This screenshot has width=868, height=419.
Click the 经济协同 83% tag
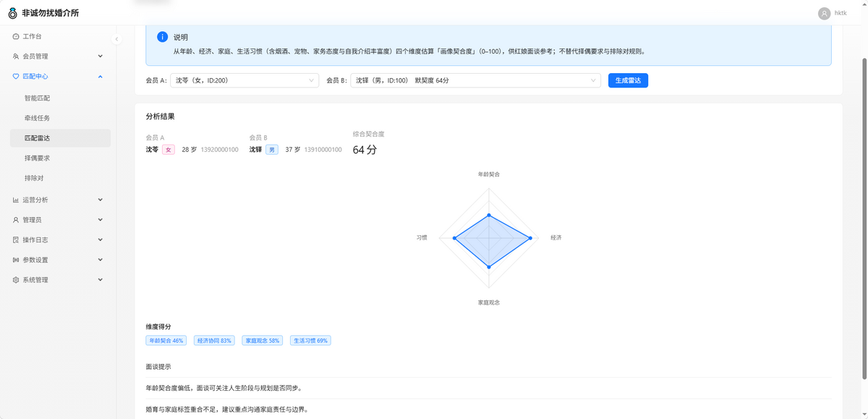point(215,340)
